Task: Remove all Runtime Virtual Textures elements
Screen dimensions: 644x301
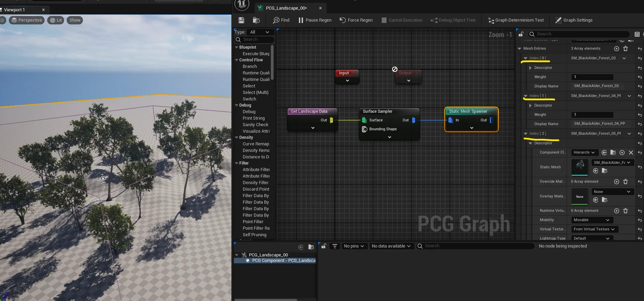Action: pyautogui.click(x=626, y=211)
